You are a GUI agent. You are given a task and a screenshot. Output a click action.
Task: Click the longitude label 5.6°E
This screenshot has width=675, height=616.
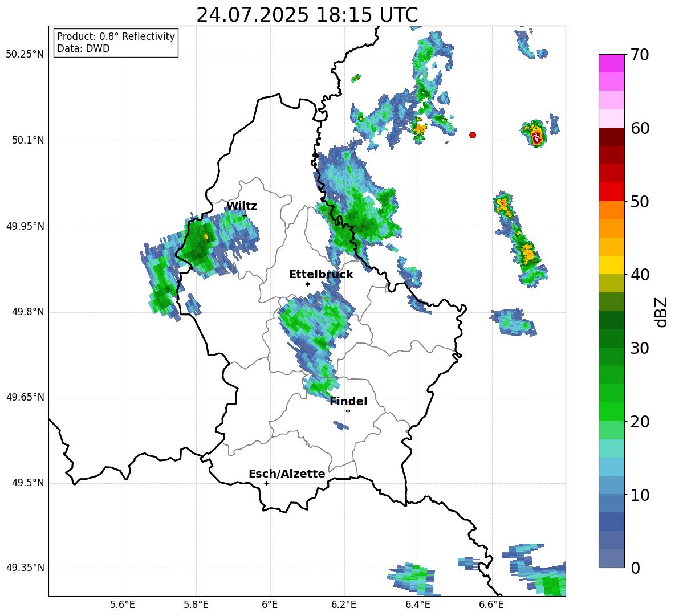(x=123, y=605)
